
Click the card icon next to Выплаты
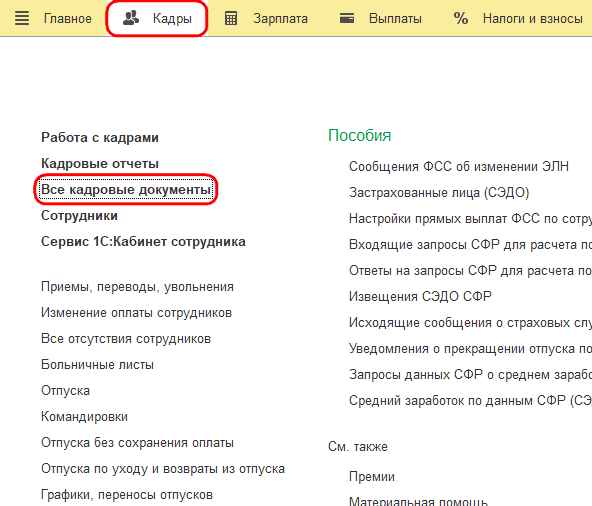[x=347, y=18]
